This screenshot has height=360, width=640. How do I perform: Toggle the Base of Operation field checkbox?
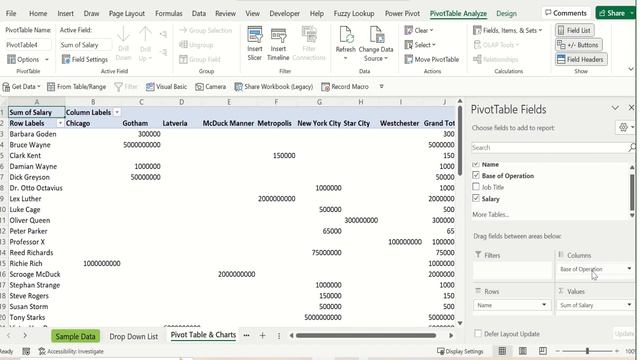[x=476, y=175]
